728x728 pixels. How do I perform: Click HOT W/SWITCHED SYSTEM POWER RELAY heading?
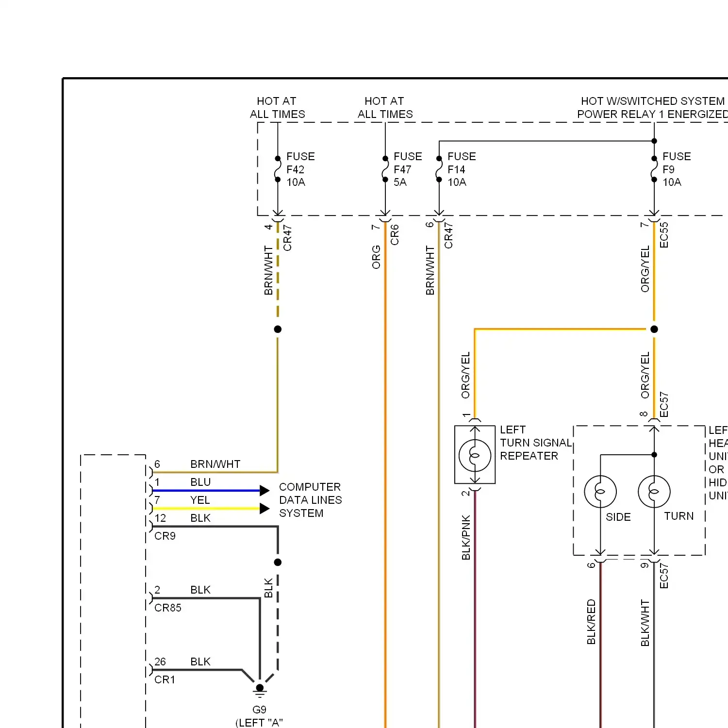click(653, 107)
